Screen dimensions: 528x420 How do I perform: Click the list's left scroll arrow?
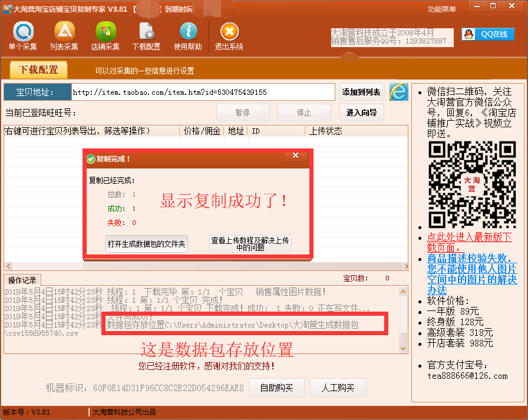click(x=9, y=266)
